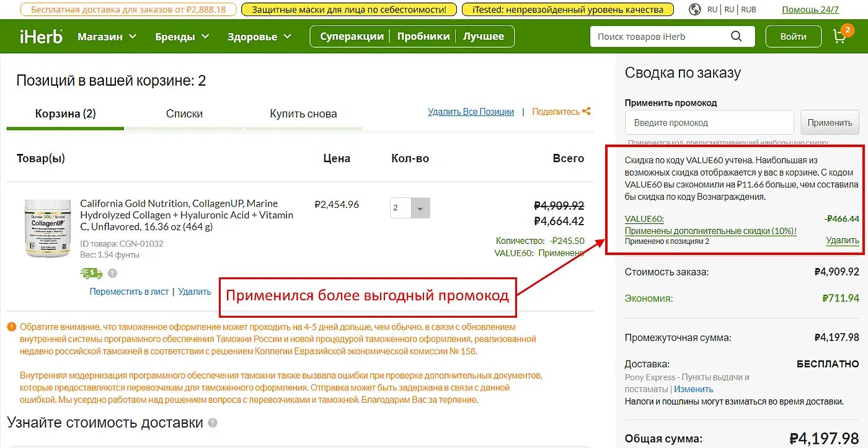Click the search magnifier icon

coord(736,37)
